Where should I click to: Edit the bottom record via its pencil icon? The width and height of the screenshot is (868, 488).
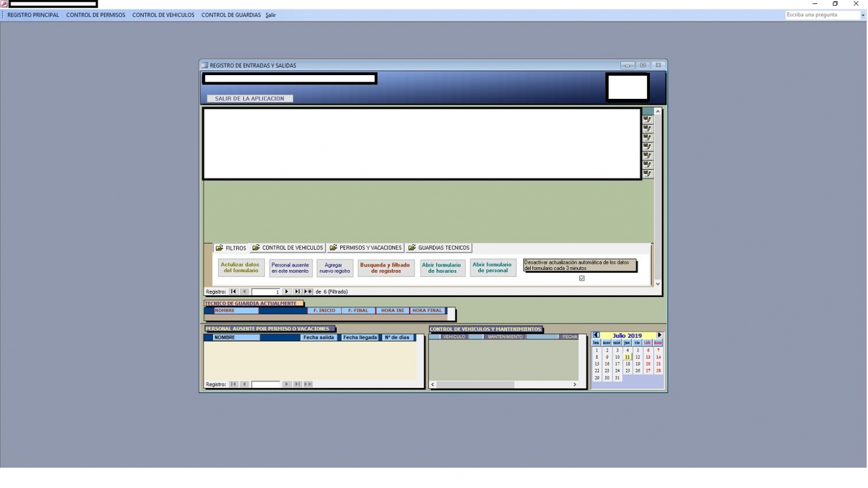(647, 173)
